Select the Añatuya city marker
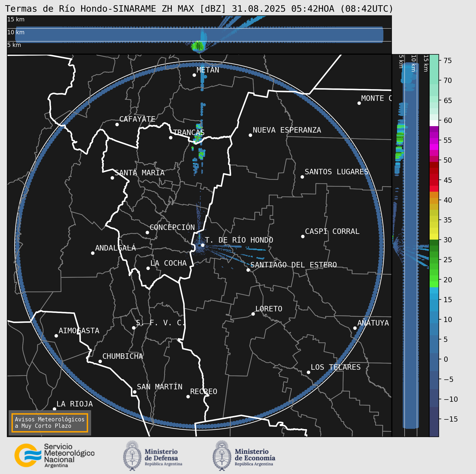 pyautogui.click(x=355, y=328)
